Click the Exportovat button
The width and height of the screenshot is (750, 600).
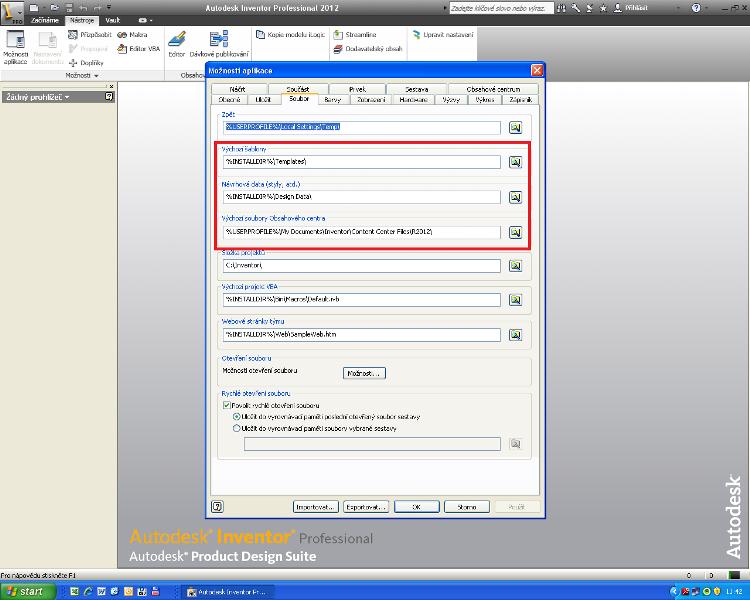click(366, 507)
